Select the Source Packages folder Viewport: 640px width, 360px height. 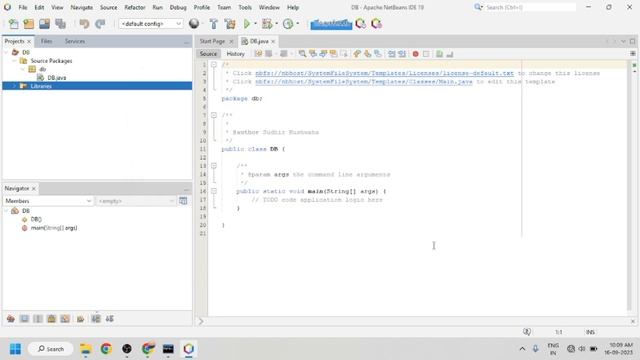51,61
